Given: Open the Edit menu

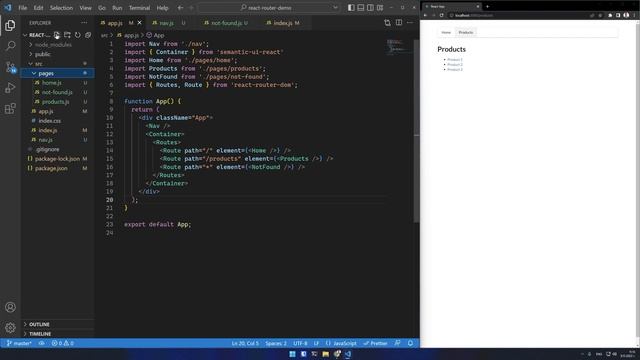Looking at the screenshot, I should coord(38,8).
